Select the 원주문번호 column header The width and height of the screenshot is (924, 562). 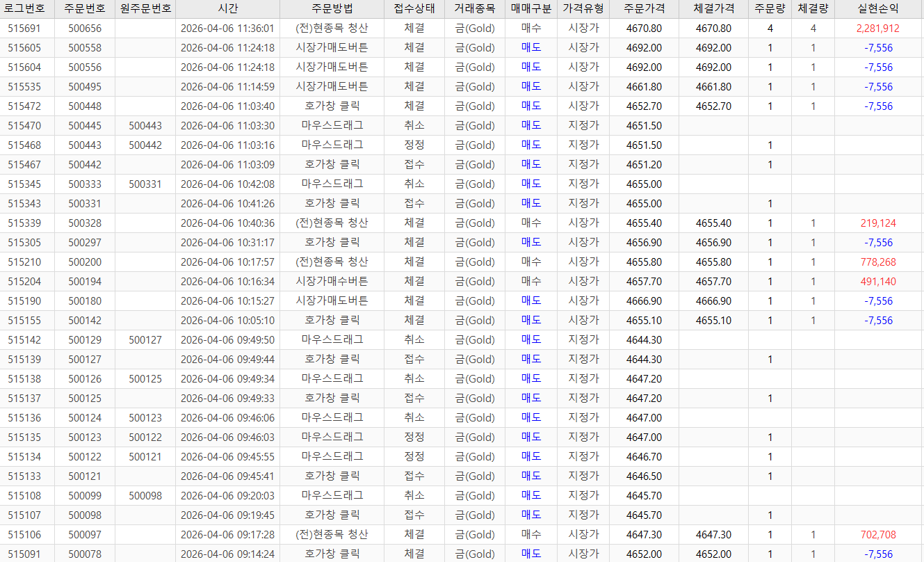pos(145,9)
